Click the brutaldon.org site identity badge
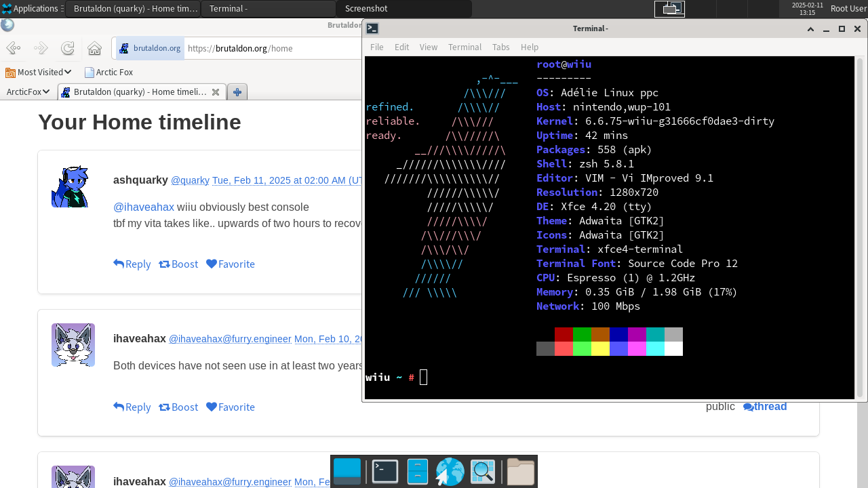The width and height of the screenshot is (868, 488). [x=150, y=48]
